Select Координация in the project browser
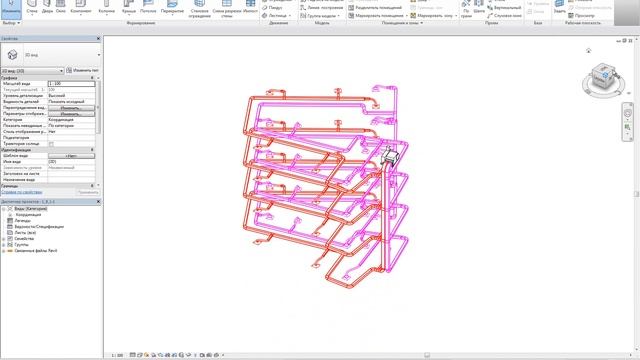 [x=29, y=214]
